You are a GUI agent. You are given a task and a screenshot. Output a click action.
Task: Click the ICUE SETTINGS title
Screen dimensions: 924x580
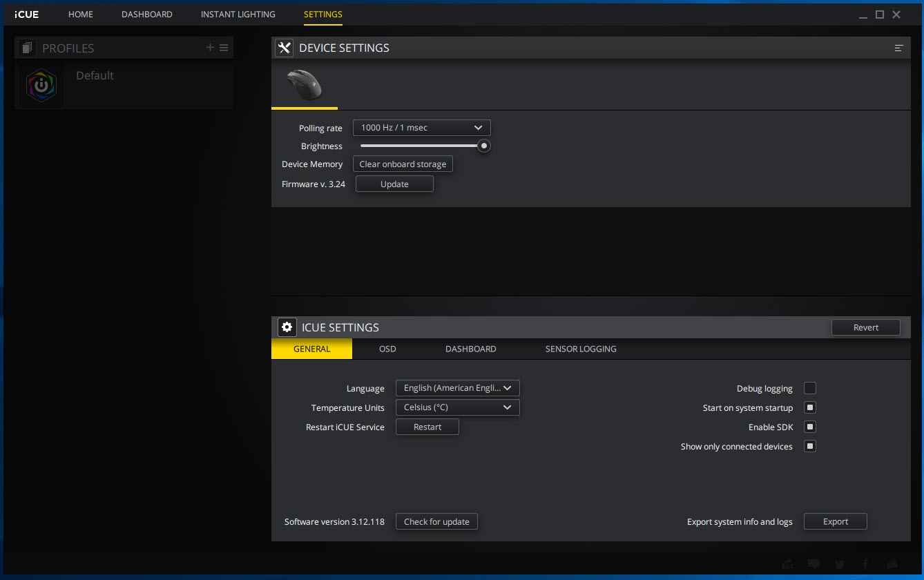(340, 327)
